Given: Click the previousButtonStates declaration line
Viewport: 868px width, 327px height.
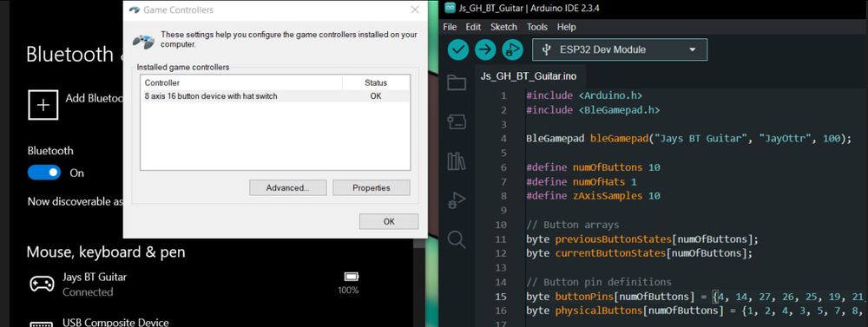Looking at the screenshot, I should click(x=642, y=239).
